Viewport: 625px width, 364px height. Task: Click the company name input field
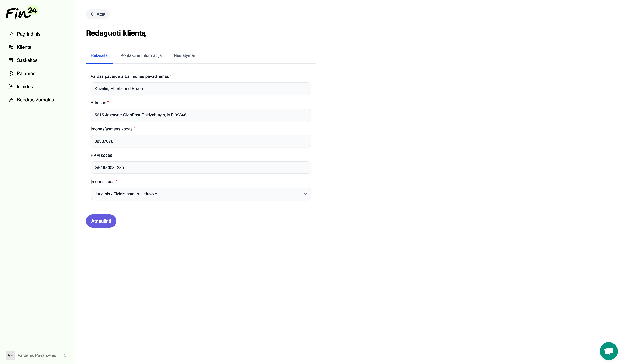[x=200, y=89]
